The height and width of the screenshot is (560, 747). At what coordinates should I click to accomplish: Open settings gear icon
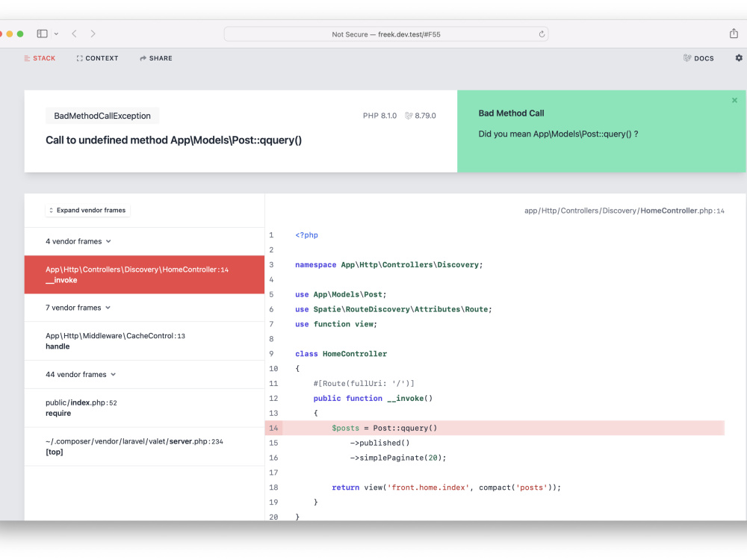point(739,57)
